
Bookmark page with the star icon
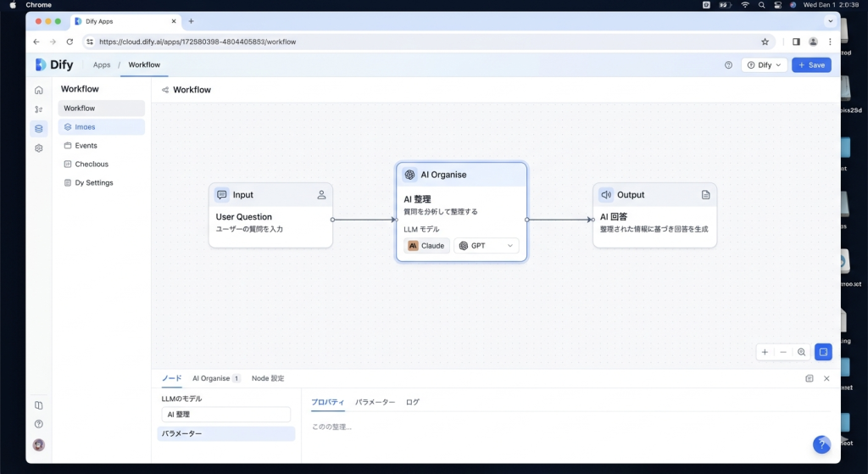765,42
